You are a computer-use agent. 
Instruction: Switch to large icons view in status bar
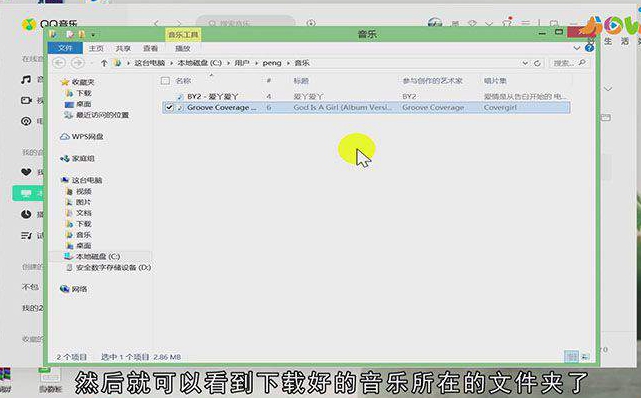(x=585, y=357)
